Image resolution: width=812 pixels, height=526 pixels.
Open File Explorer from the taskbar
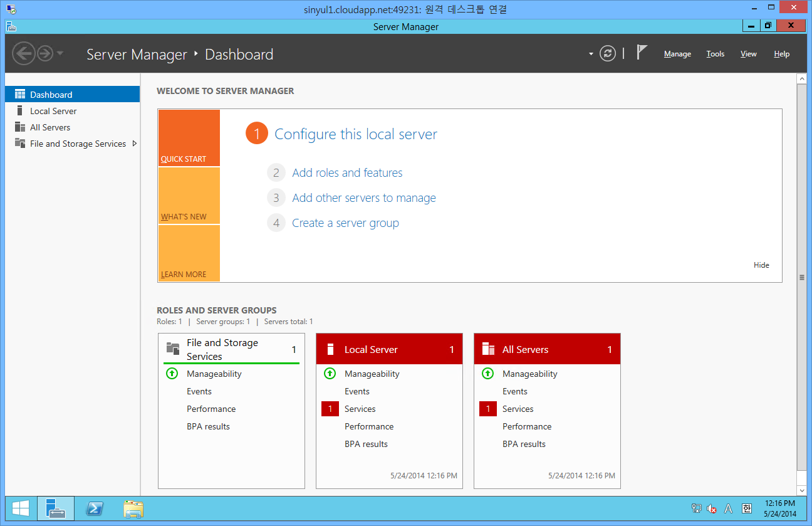[x=133, y=508]
